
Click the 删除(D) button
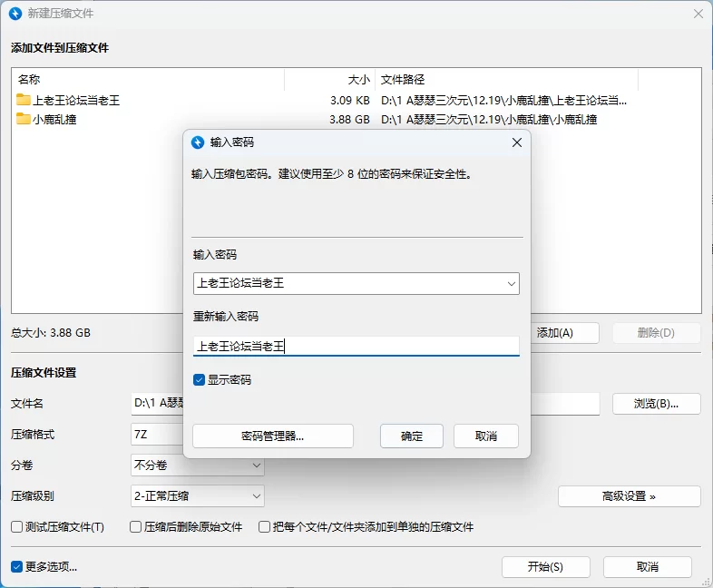[656, 333]
